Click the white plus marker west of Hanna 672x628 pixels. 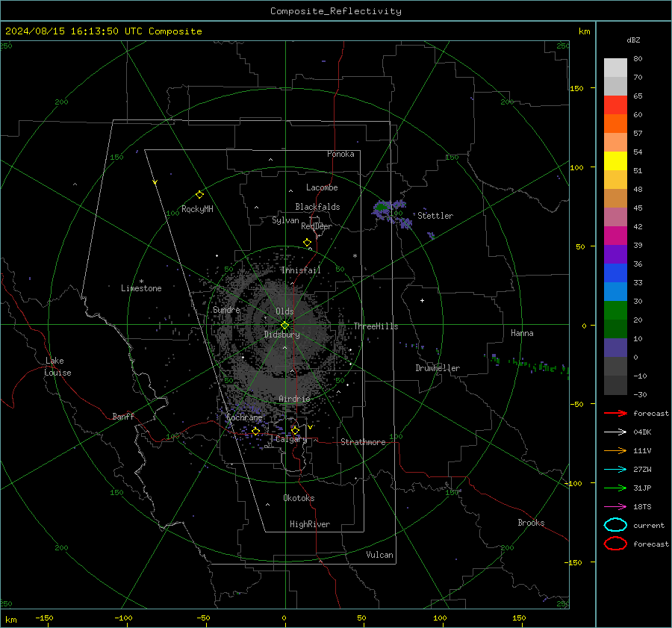point(422,300)
